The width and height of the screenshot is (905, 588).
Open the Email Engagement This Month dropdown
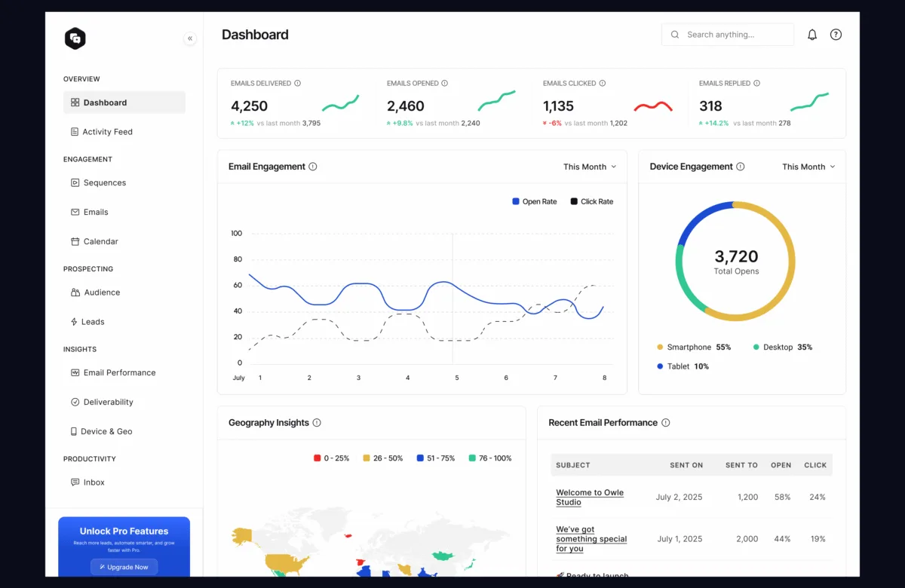pyautogui.click(x=590, y=167)
